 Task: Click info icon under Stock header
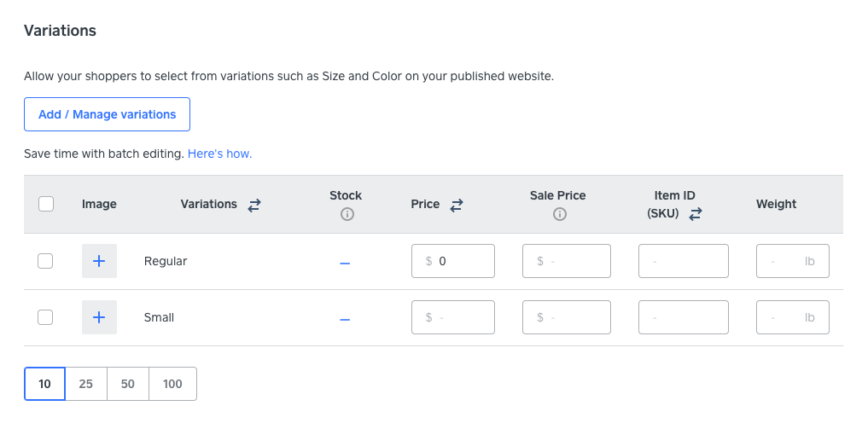click(x=346, y=215)
